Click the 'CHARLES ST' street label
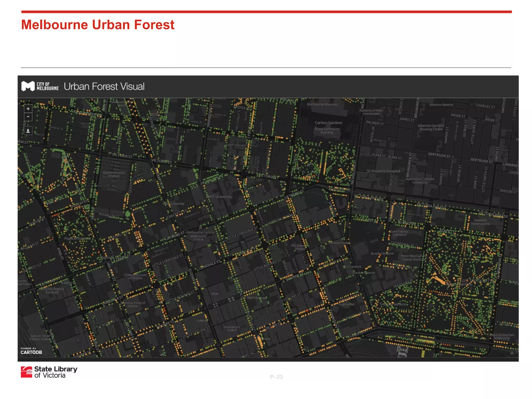Viewport: 532px width, 399px height. [485, 106]
